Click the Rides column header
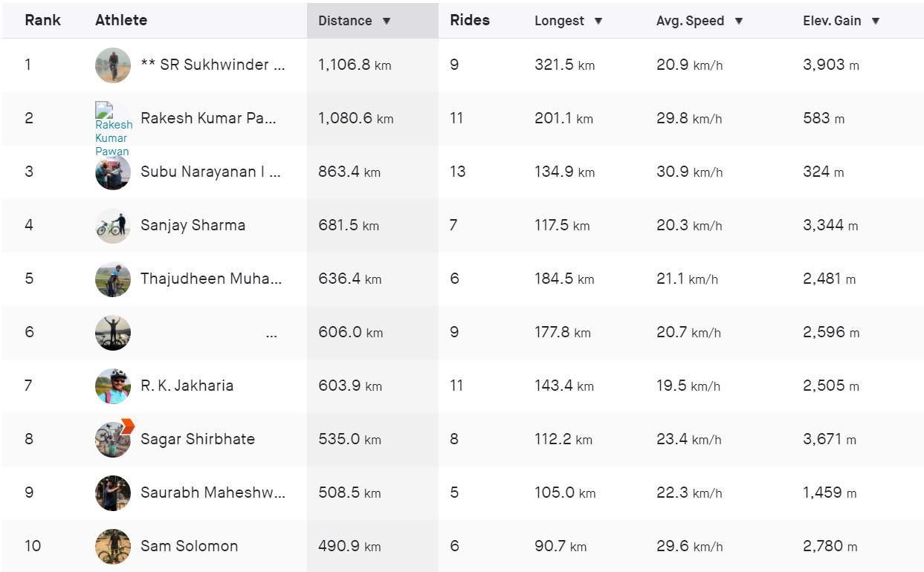The width and height of the screenshot is (924, 572). coord(470,20)
